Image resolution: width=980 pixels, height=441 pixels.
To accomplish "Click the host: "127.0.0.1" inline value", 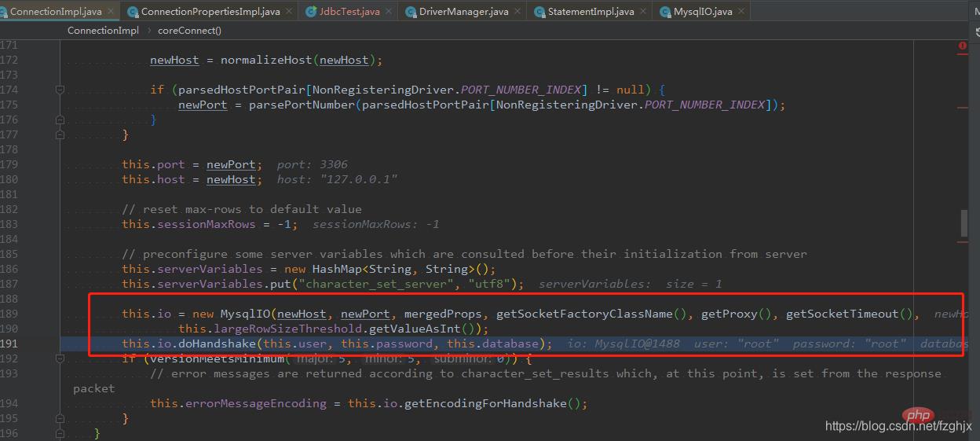I will [337, 179].
